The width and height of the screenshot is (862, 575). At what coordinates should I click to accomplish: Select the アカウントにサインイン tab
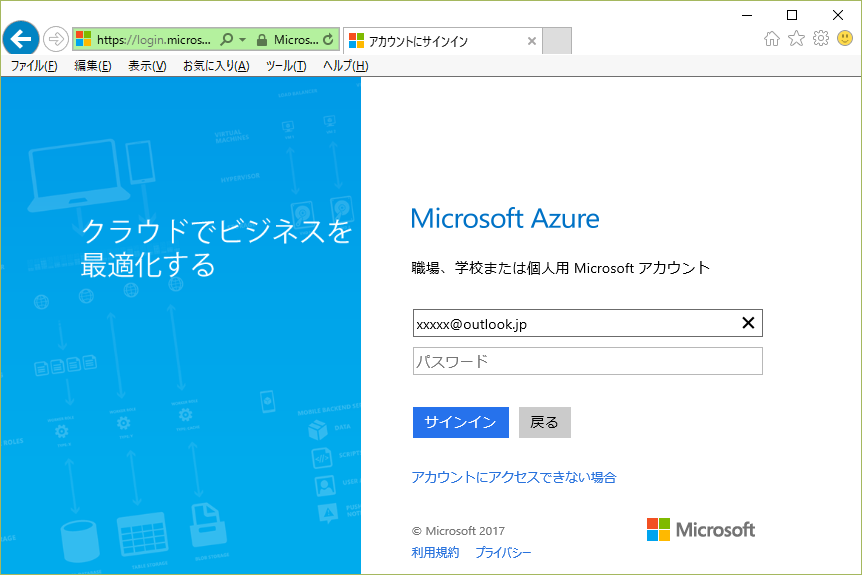coord(443,41)
